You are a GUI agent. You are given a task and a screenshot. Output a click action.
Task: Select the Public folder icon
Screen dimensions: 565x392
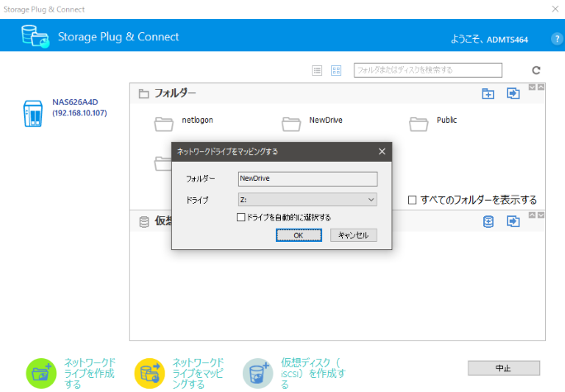click(419, 124)
